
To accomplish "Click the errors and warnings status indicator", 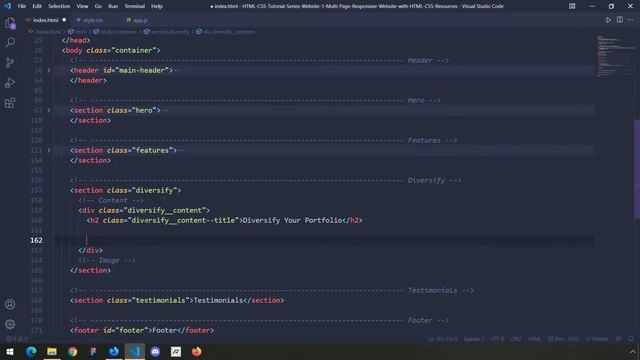I will [17, 339].
